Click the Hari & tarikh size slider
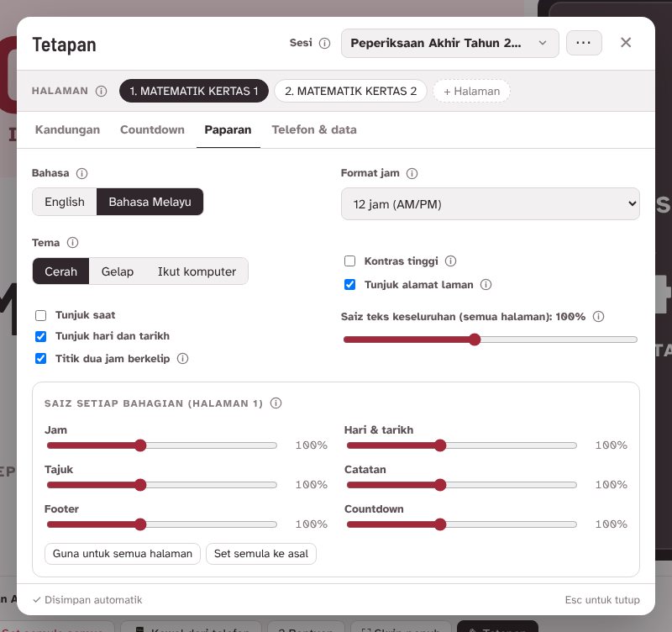 [x=461, y=445]
